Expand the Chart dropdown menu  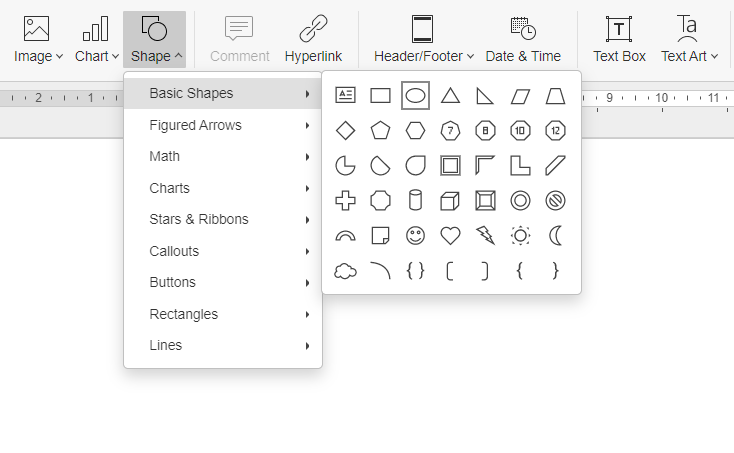[96, 39]
